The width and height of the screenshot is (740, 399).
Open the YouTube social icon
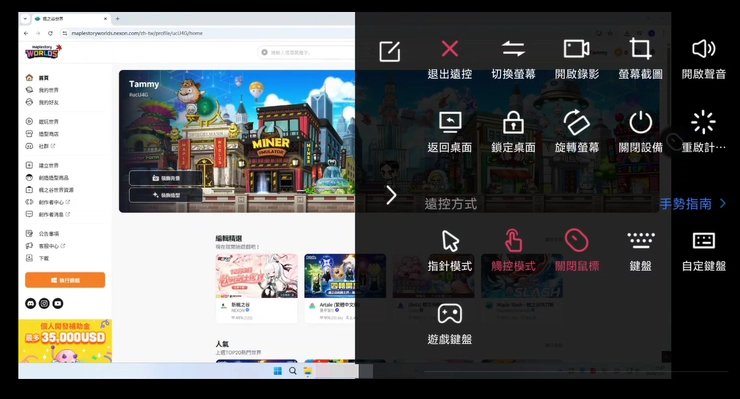point(58,303)
